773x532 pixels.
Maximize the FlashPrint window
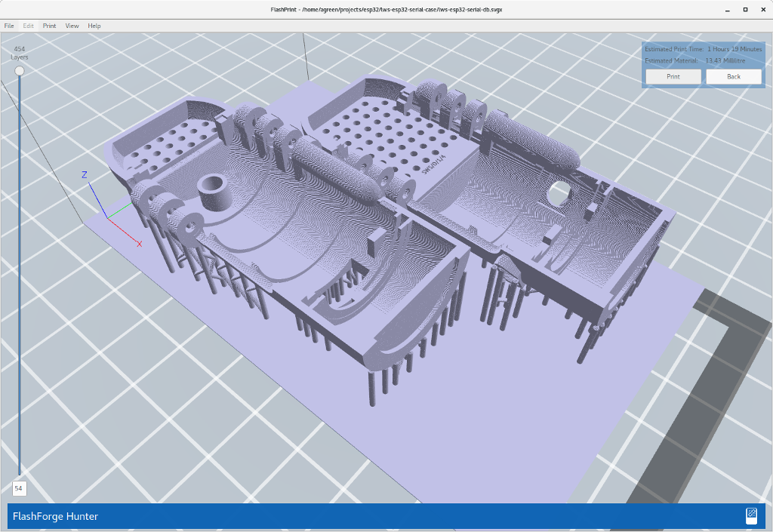point(745,10)
